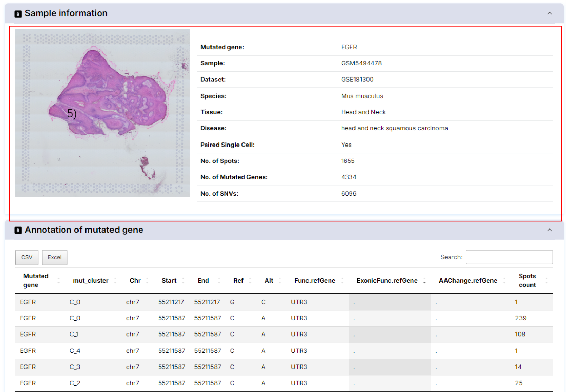This screenshot has width=566, height=392.
Task: Sort table by Ref column
Action: [238, 280]
